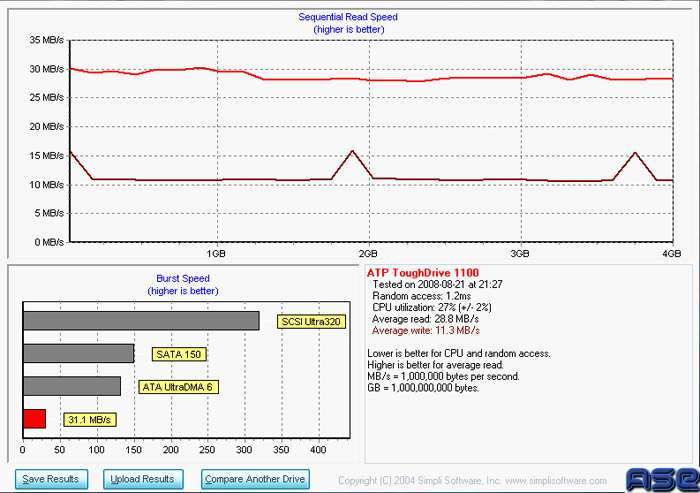
Task: Click the 0 MB/s axis label
Action: click(x=49, y=242)
